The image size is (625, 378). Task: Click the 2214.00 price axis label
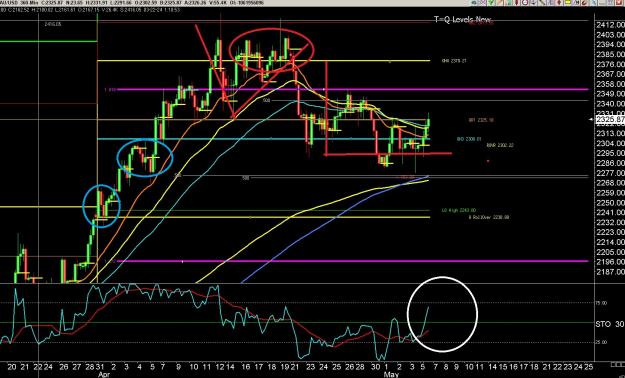point(610,242)
